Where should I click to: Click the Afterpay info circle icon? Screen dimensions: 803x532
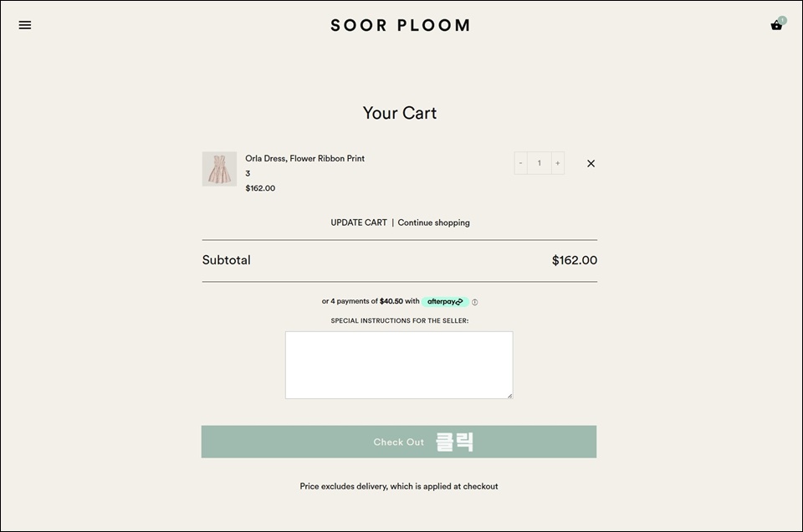(475, 302)
